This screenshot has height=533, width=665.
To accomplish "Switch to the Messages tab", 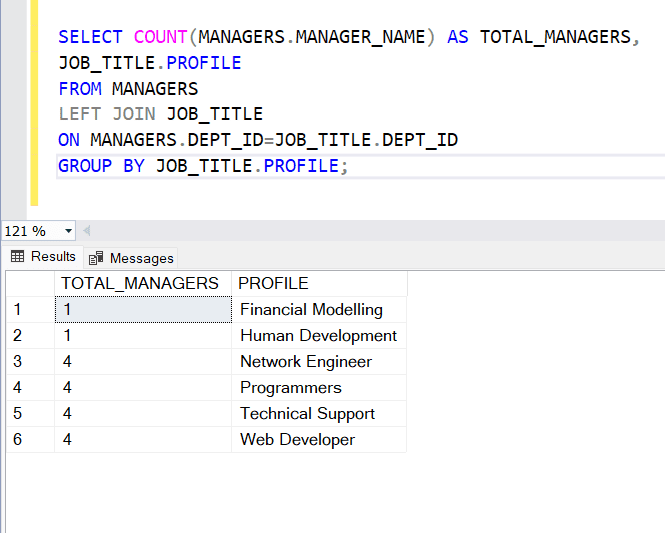I will point(131,258).
